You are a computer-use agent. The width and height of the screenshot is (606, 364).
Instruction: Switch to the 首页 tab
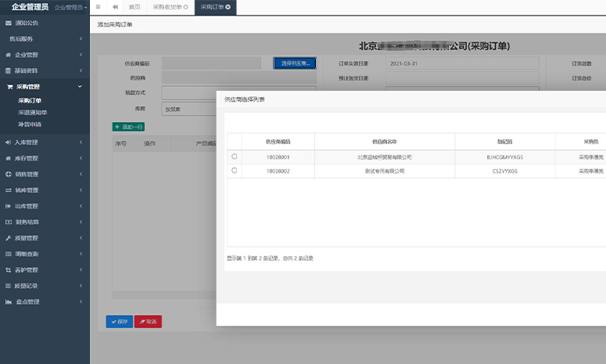(134, 7)
